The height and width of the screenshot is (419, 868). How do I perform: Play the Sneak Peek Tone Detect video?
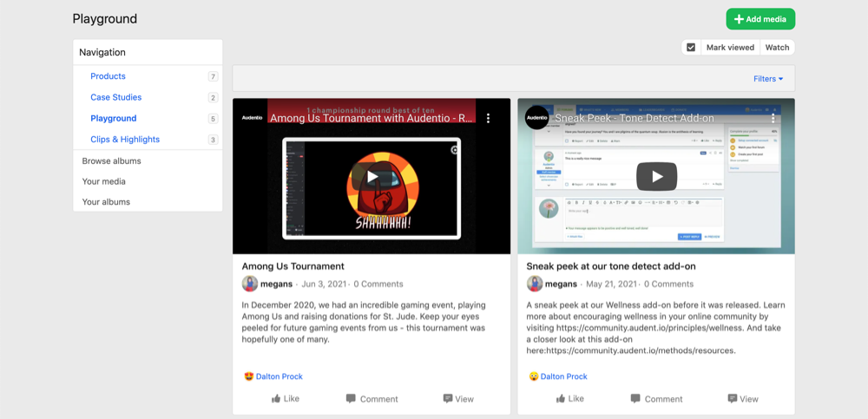click(x=656, y=177)
